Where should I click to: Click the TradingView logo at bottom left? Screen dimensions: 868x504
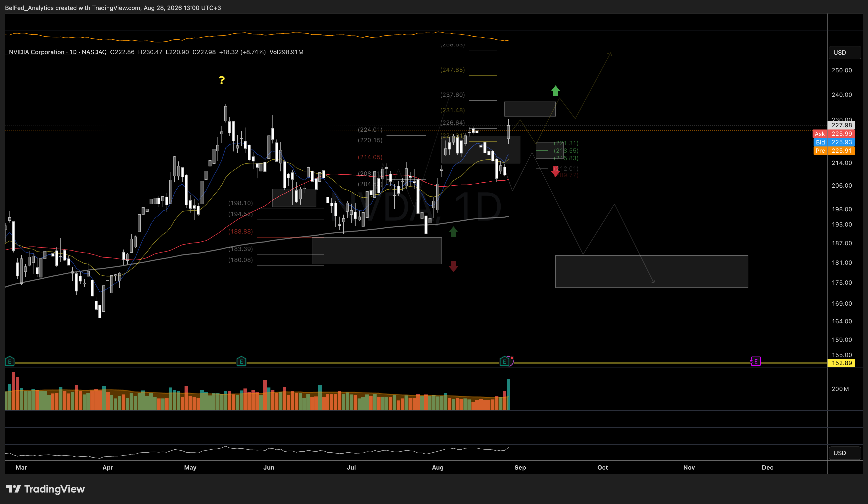tap(45, 489)
